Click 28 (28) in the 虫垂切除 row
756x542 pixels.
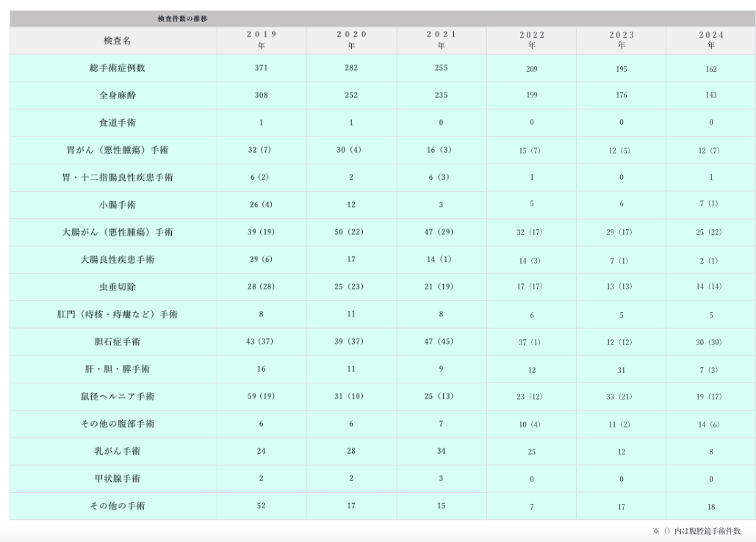point(261,286)
